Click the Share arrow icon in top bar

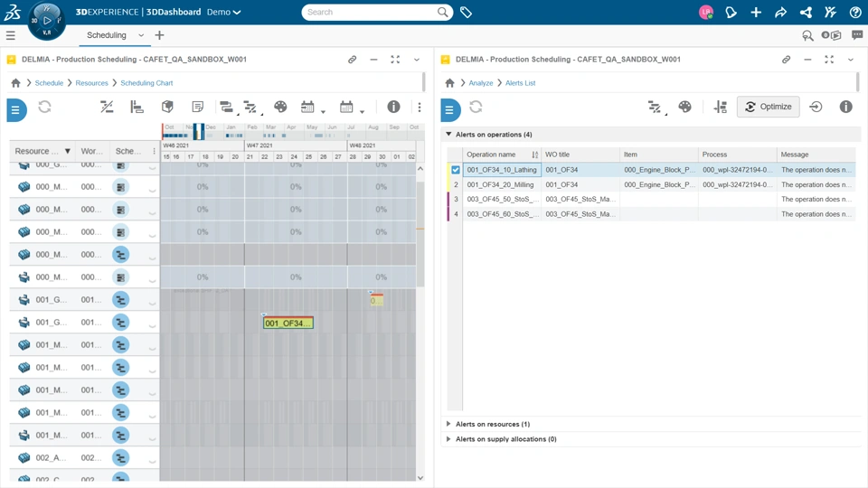click(780, 12)
